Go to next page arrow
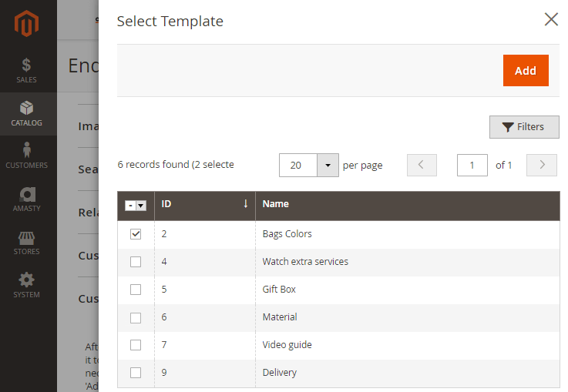The image size is (568, 392). click(x=542, y=165)
